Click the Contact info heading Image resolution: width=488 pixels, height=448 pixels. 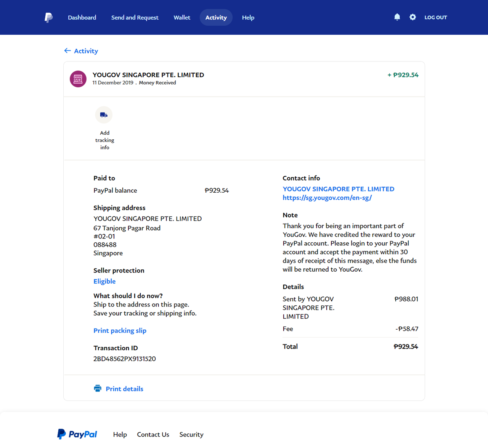(x=301, y=178)
